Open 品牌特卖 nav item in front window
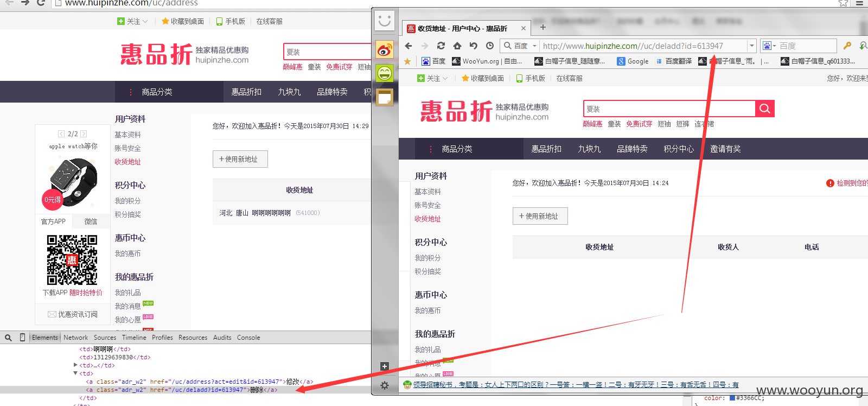868x406 pixels. [x=632, y=149]
